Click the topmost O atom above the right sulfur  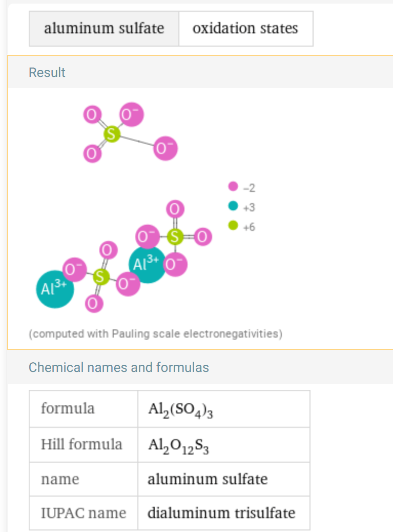click(175, 209)
